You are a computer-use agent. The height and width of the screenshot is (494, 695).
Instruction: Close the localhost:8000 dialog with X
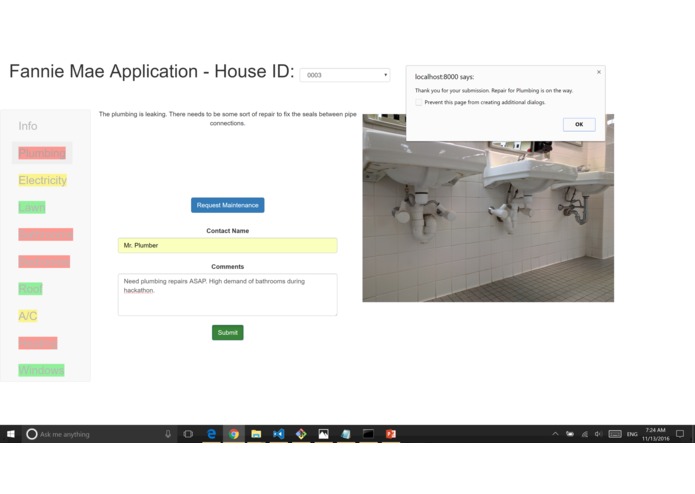(599, 72)
